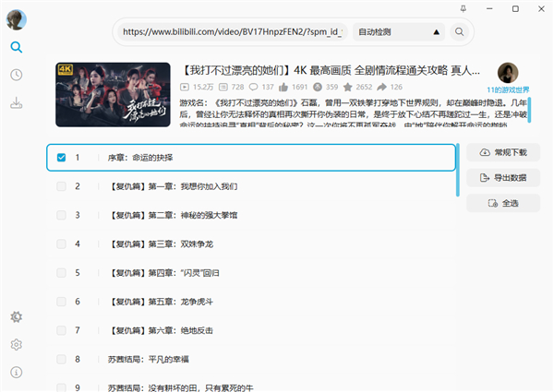Uncheck the checkbox for item 1 序章
This screenshot has height=392, width=554.
click(62, 158)
